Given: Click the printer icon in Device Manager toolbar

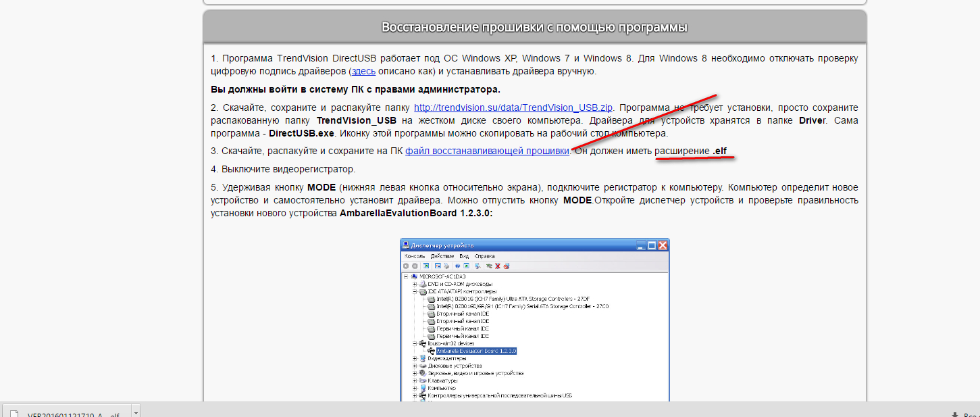Looking at the screenshot, I should pyautogui.click(x=446, y=266).
